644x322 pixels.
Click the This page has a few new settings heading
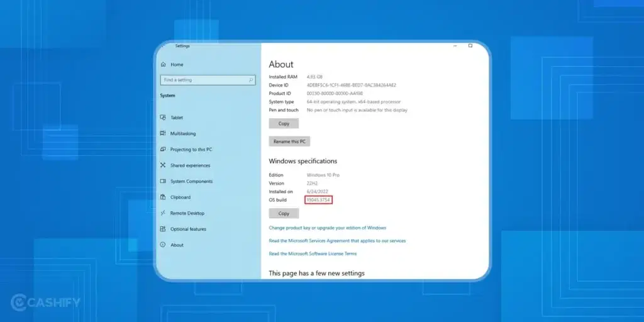(317, 273)
